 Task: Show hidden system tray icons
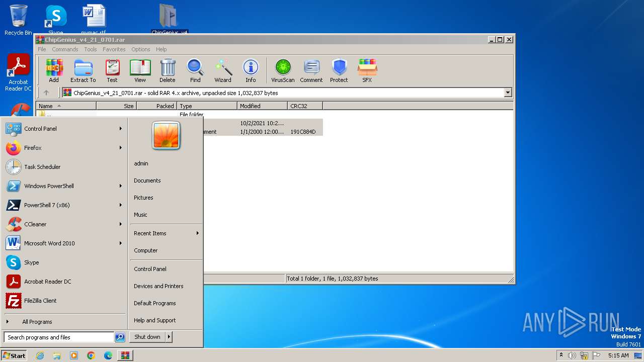561,355
